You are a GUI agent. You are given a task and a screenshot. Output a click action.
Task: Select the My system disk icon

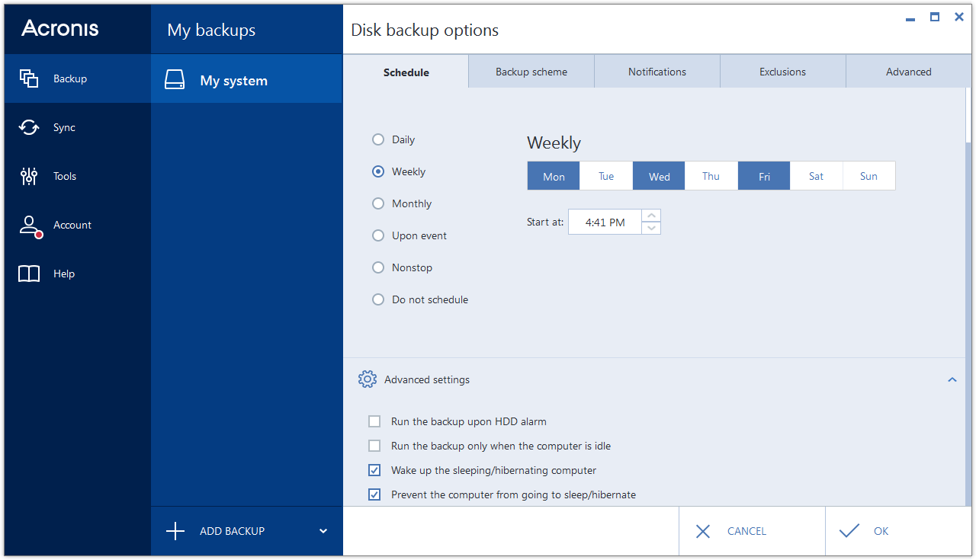point(175,81)
